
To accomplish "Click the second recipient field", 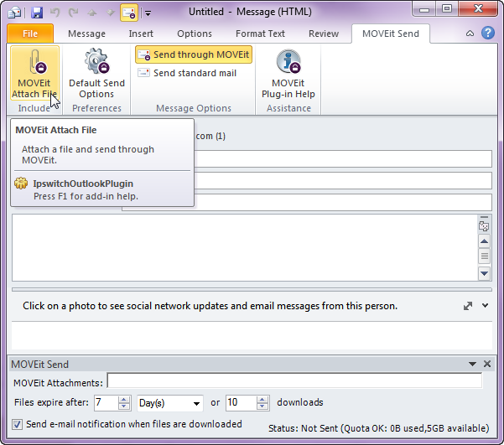I will (343, 180).
